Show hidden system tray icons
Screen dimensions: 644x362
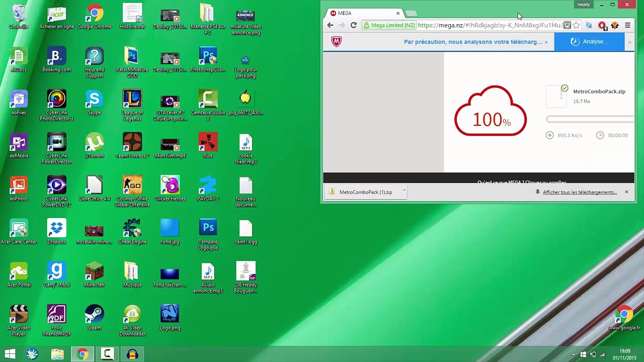click(x=573, y=354)
